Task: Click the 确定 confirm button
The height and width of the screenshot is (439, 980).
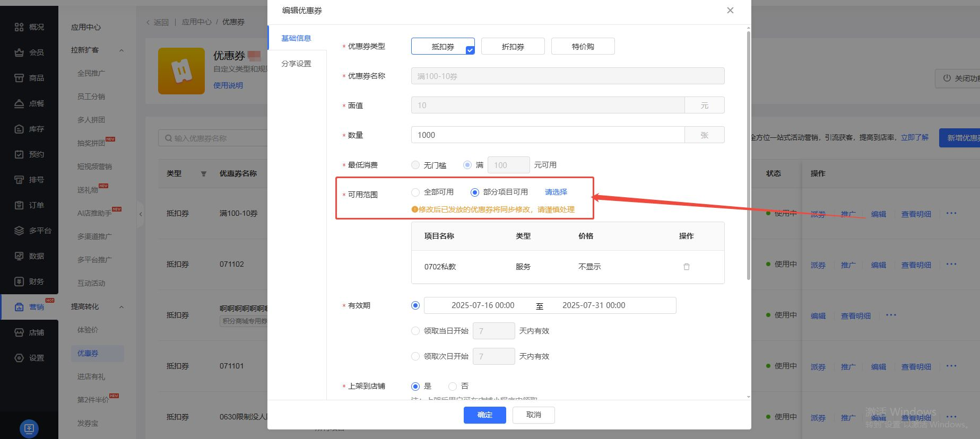Action: tap(484, 415)
